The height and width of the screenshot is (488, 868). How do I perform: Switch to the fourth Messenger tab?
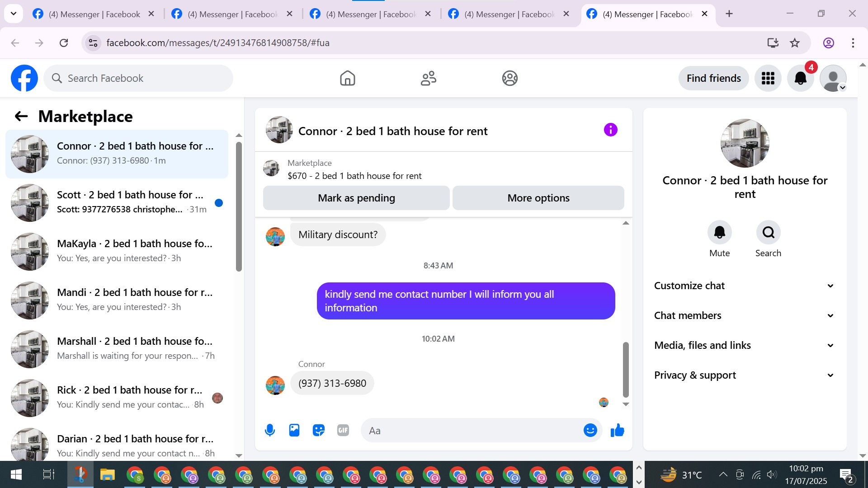[x=509, y=14]
